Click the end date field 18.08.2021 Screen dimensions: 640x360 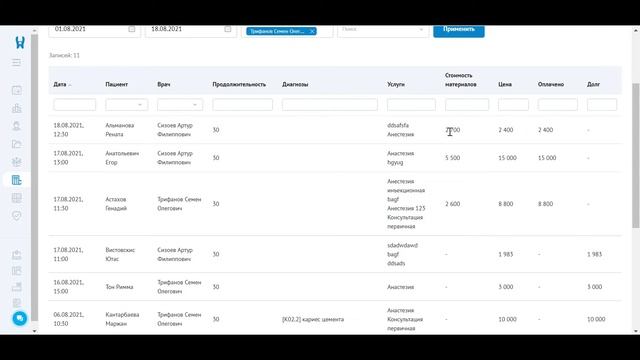point(191,31)
